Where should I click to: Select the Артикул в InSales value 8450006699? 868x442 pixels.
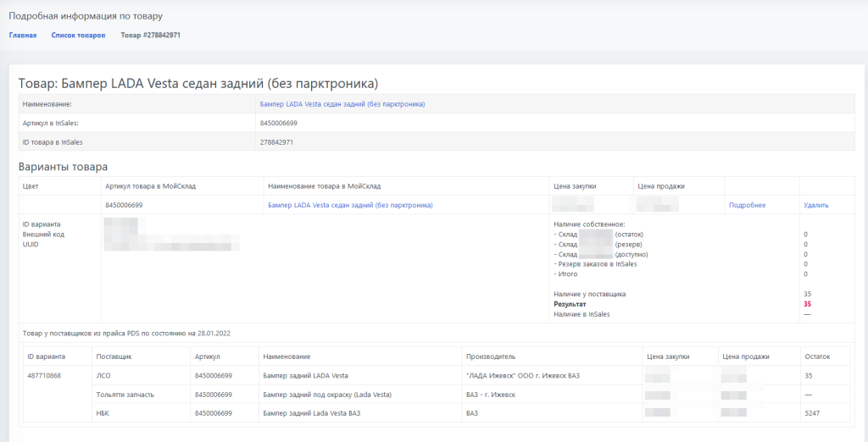pyautogui.click(x=278, y=123)
